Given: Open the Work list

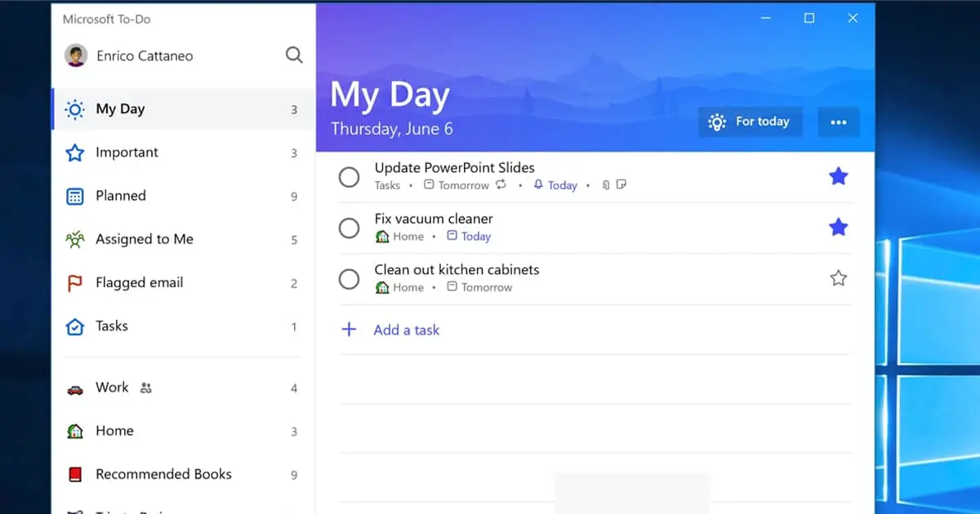Looking at the screenshot, I should [184, 388].
